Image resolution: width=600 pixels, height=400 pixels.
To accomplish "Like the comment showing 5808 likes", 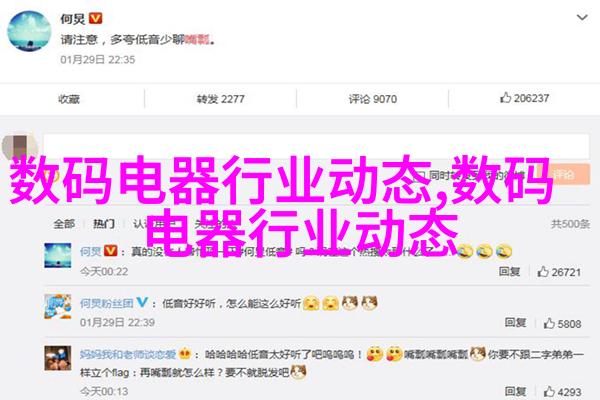I will point(562,324).
